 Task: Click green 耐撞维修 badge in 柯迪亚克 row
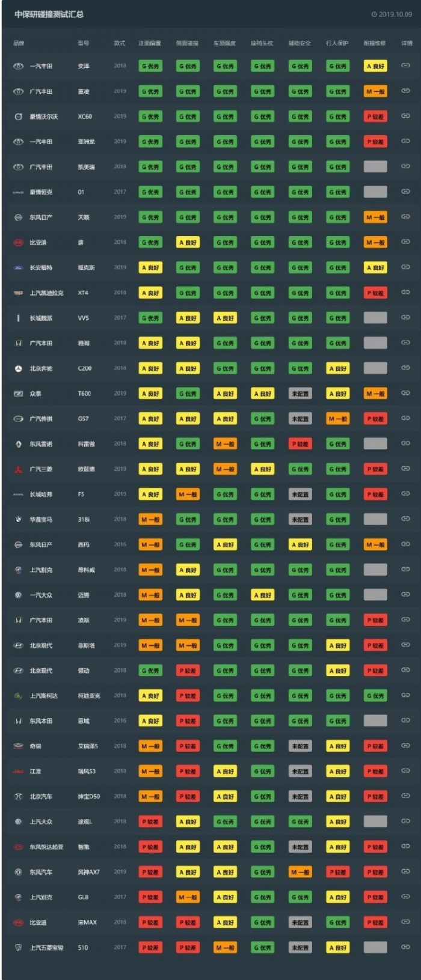pos(375,696)
